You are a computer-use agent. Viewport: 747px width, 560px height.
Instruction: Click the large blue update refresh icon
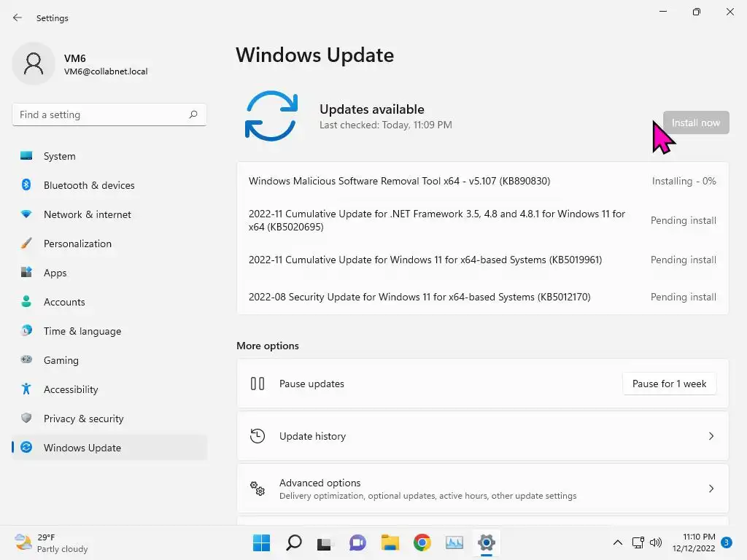pyautogui.click(x=271, y=116)
